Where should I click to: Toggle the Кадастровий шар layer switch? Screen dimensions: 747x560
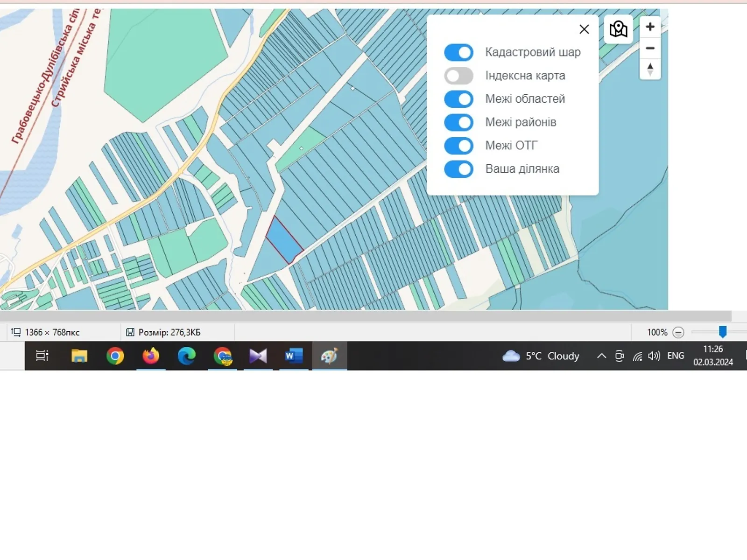click(x=458, y=52)
